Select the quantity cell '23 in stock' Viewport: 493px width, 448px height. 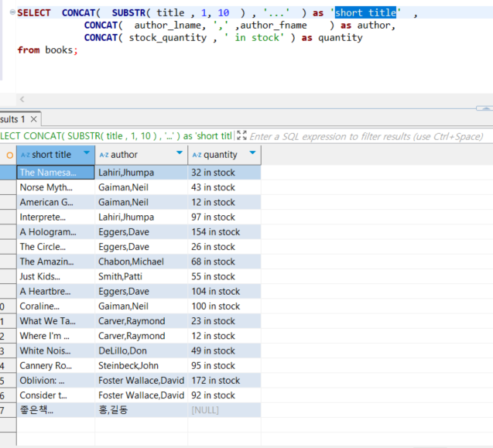[224, 321]
